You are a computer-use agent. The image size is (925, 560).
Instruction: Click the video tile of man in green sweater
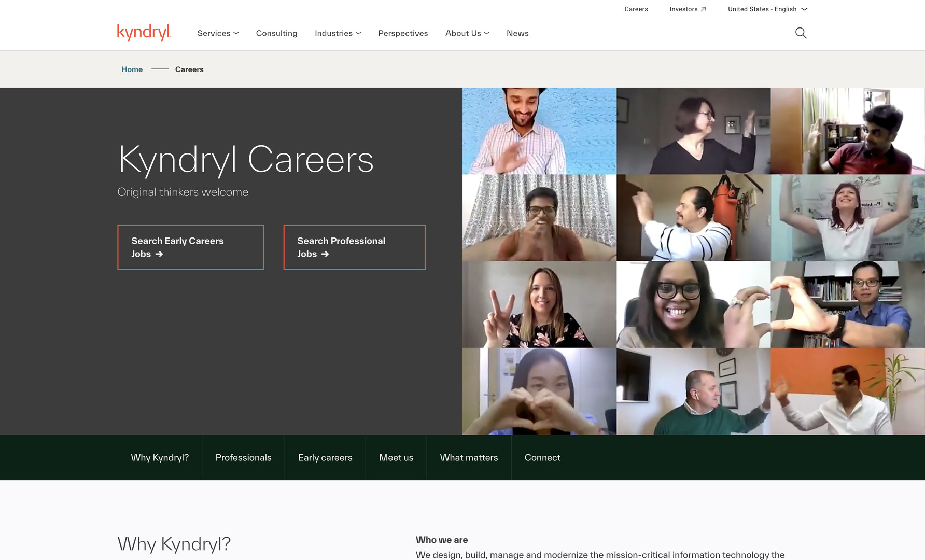(694, 391)
